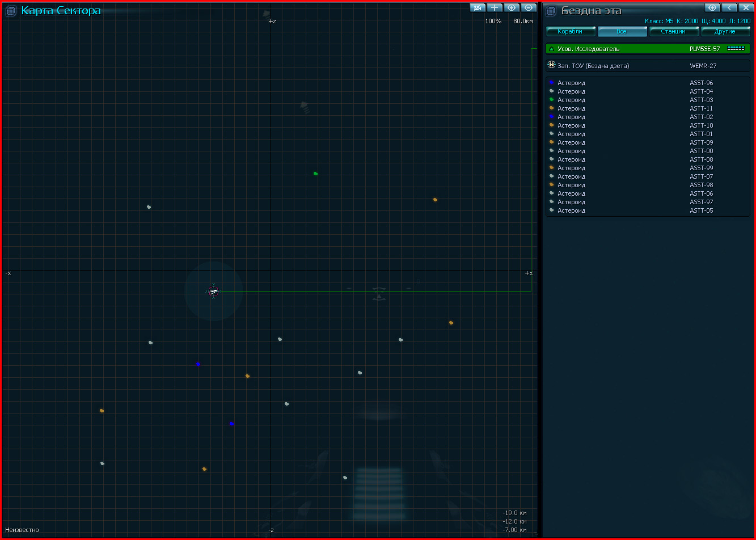Click the shield bar indicator in the PLM5SE-57 row

point(736,49)
